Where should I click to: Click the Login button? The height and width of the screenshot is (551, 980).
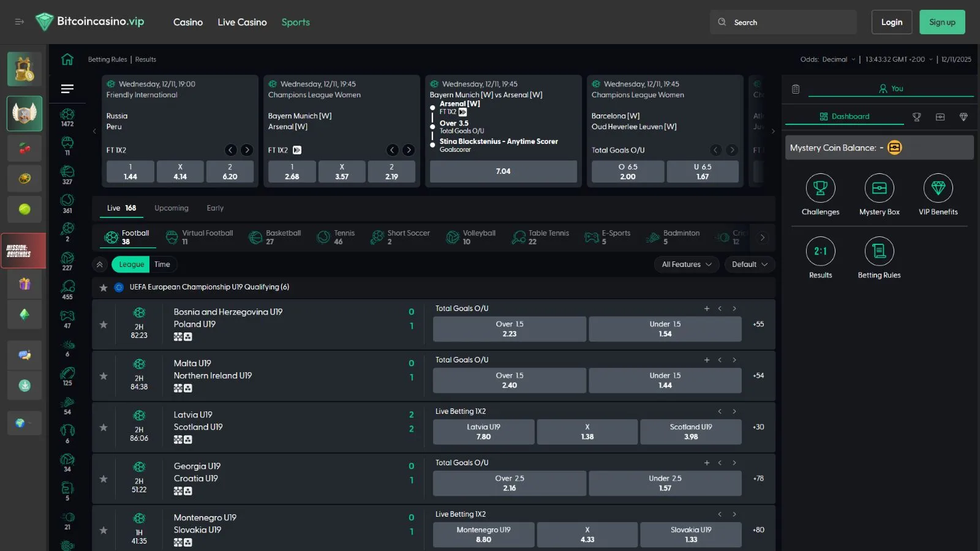(x=891, y=22)
